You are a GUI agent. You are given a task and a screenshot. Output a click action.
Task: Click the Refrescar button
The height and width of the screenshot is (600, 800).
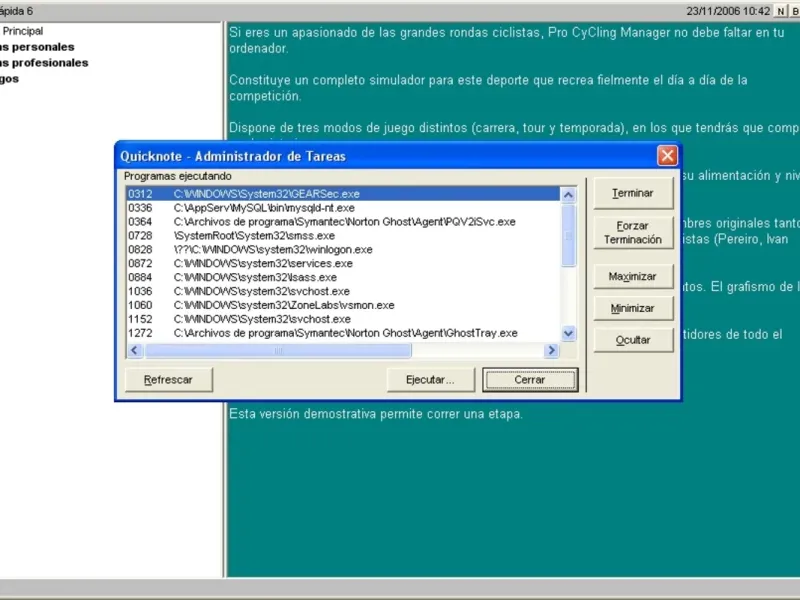168,380
